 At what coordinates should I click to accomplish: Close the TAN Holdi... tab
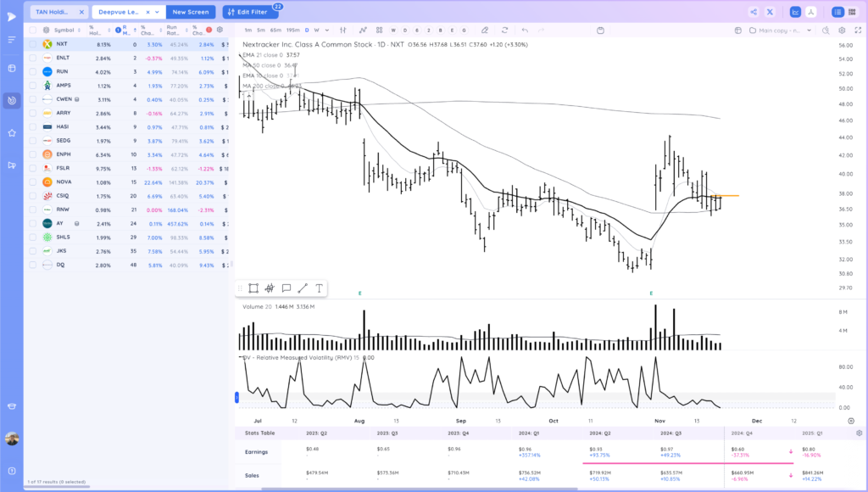click(x=81, y=12)
